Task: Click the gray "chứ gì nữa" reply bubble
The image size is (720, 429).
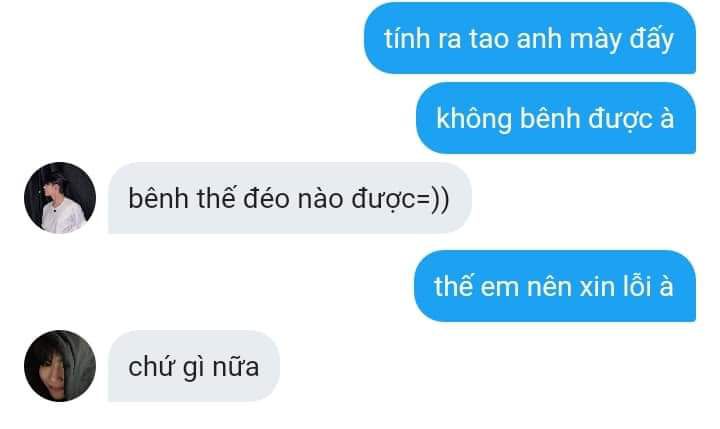Action: pos(194,366)
